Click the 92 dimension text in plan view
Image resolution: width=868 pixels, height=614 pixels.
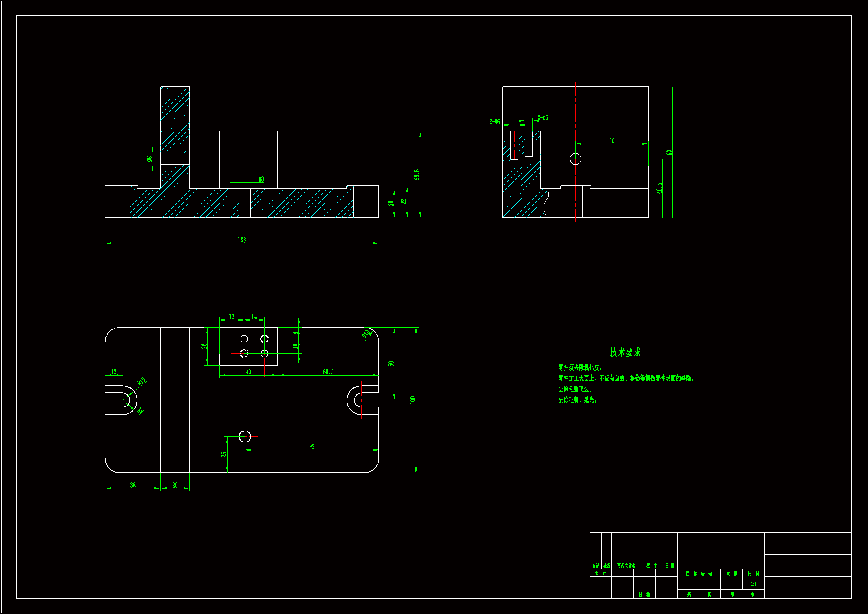(312, 447)
